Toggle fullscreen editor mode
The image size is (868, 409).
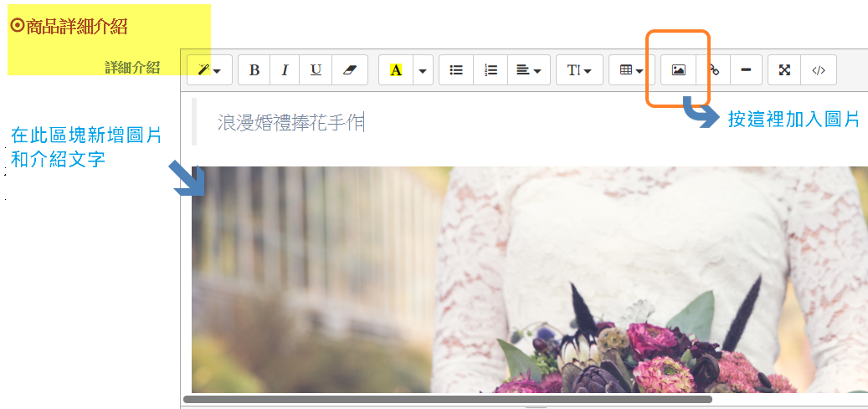[x=784, y=69]
